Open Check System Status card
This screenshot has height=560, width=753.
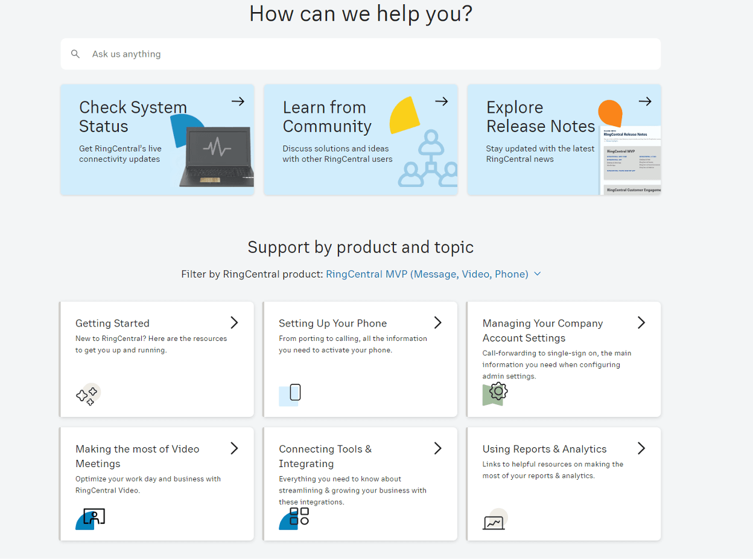(x=157, y=139)
